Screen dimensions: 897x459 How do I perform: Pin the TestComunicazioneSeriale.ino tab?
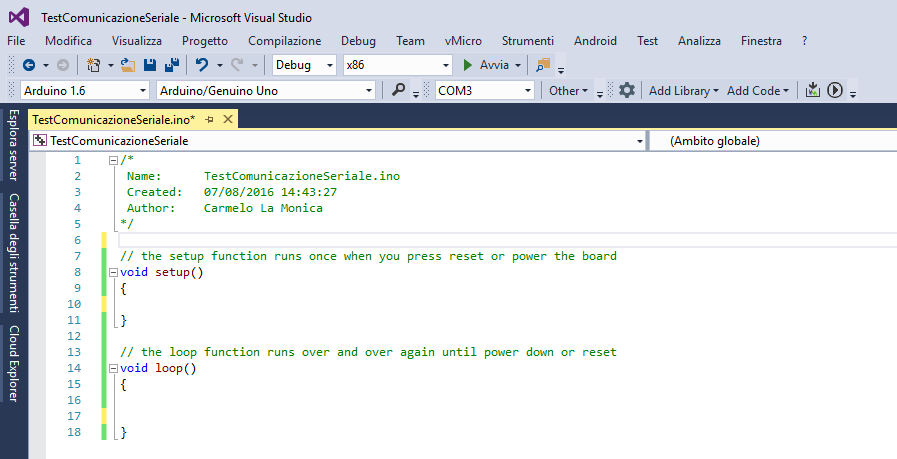pyautogui.click(x=209, y=119)
